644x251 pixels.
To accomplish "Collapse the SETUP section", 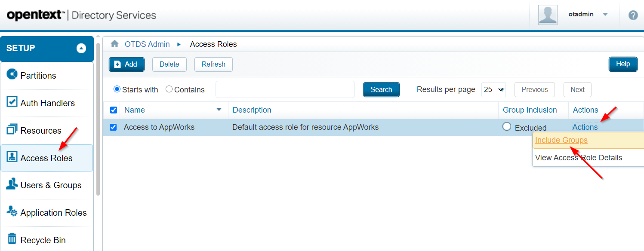I will (81, 49).
